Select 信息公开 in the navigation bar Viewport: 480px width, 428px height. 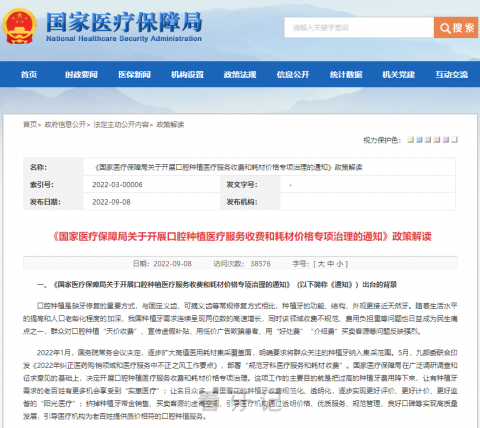293,74
